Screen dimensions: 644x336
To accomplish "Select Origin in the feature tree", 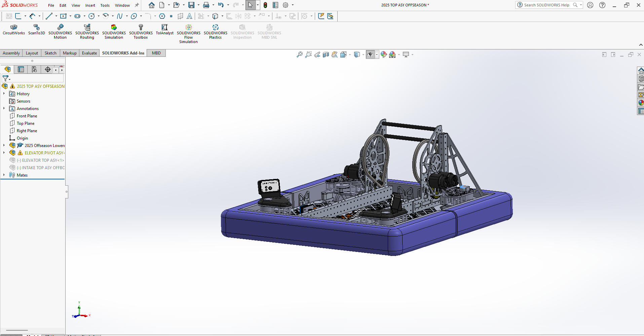I will coord(22,138).
